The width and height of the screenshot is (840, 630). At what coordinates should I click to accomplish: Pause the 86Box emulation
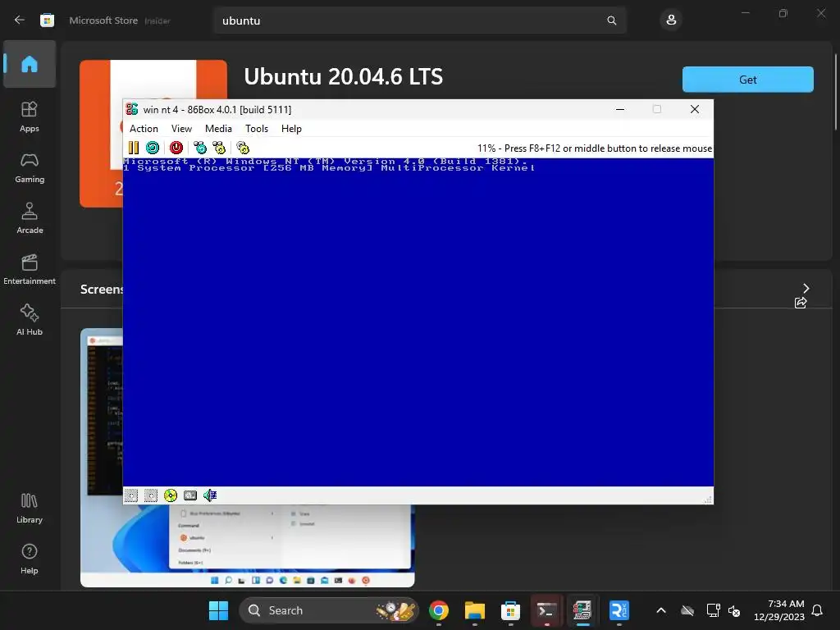pyautogui.click(x=134, y=148)
